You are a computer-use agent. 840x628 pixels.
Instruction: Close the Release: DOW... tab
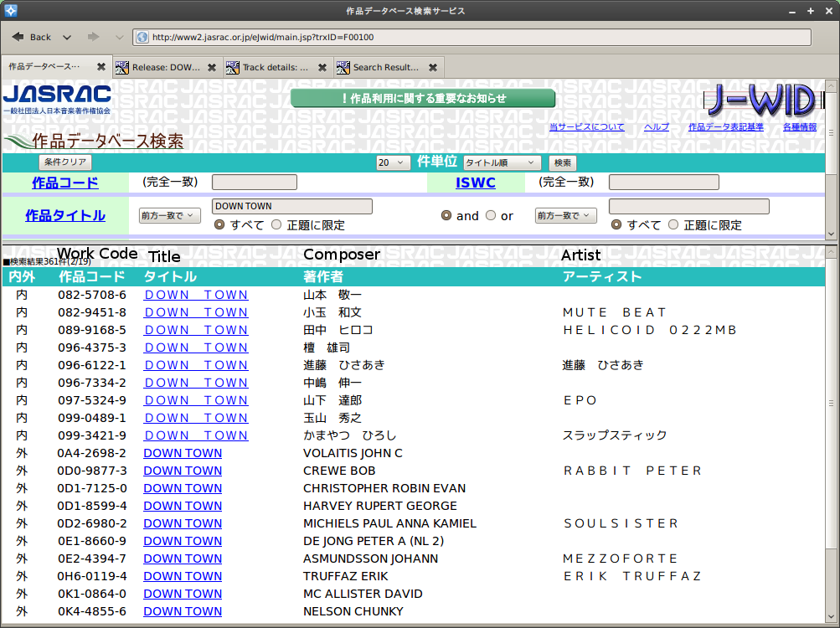[x=212, y=68]
